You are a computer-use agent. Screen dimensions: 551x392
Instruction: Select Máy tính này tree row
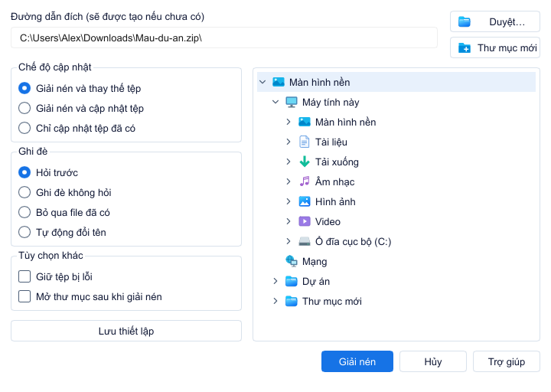396,103
